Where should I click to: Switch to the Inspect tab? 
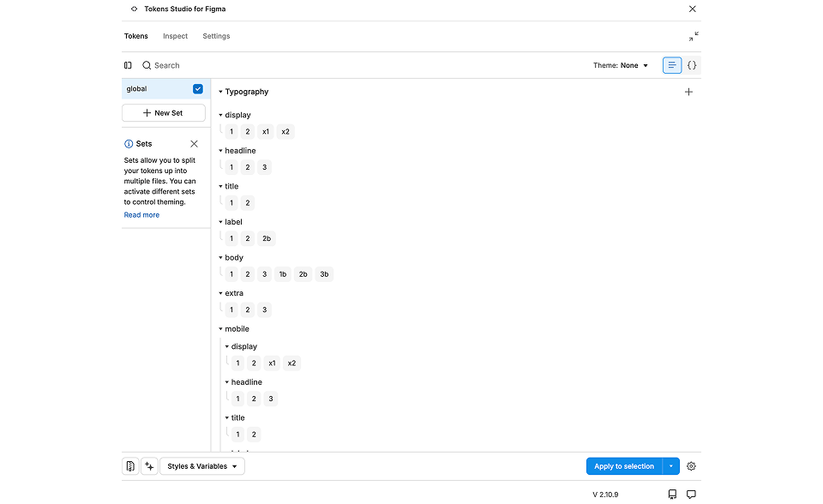175,36
